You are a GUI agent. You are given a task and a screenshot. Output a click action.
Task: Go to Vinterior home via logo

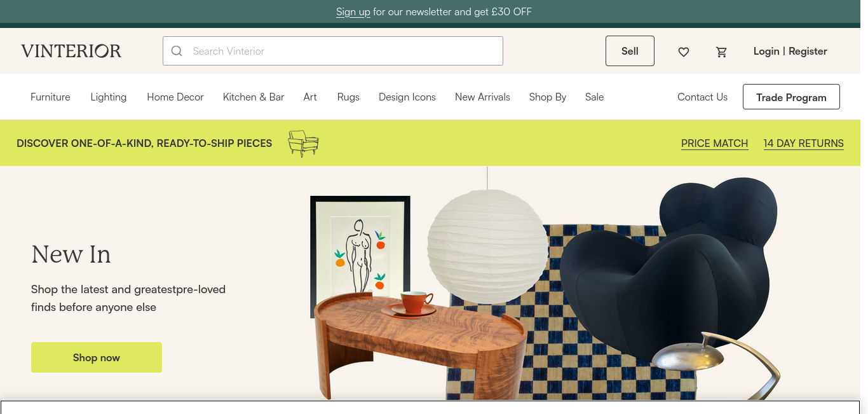[71, 51]
